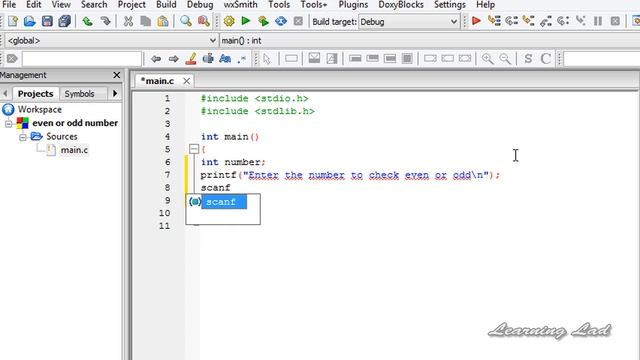The height and width of the screenshot is (360, 640).
Task: Run the program with the green play icon
Action: 246,21
